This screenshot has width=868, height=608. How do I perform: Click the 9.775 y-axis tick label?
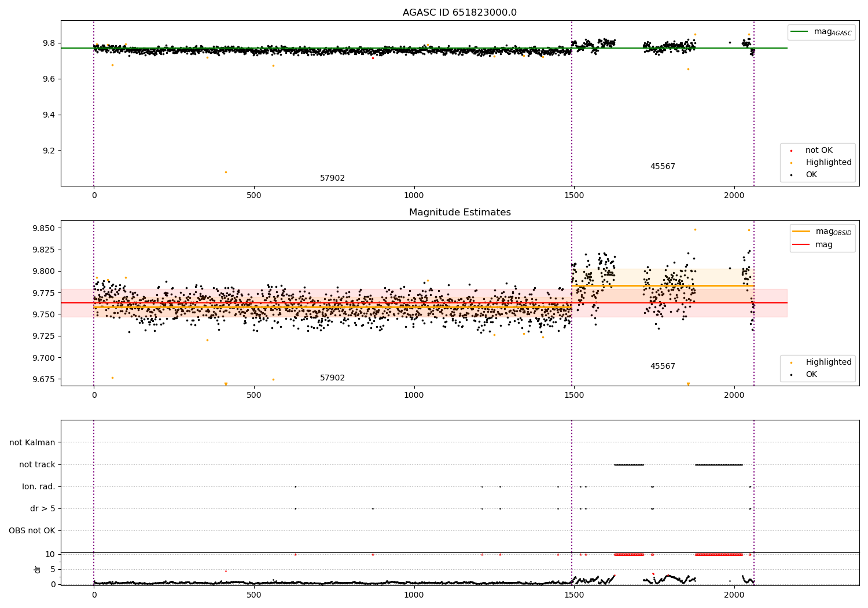(x=44, y=293)
